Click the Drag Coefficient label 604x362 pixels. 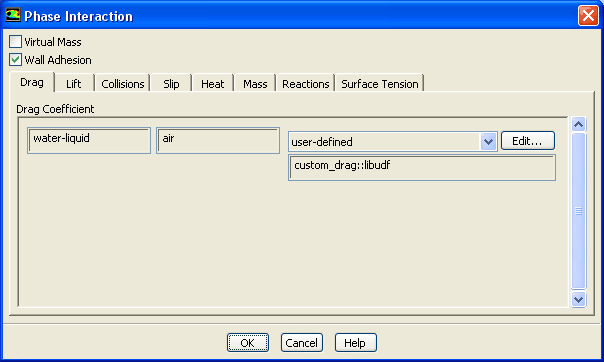(55, 109)
